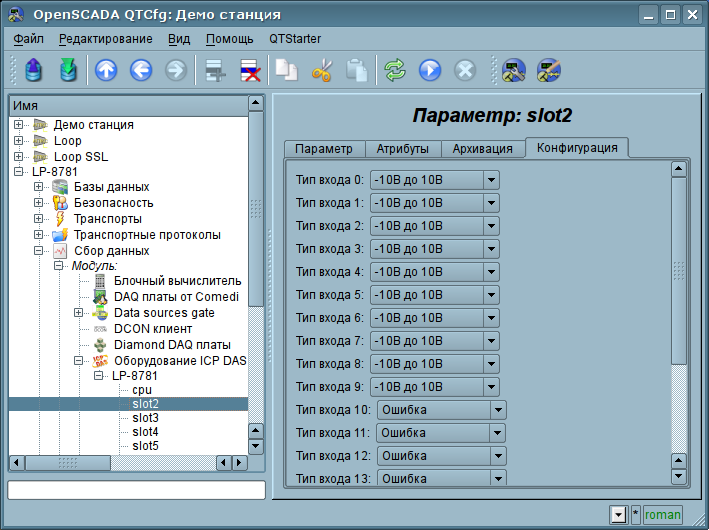Click the green refresh arrows icon
The image size is (709, 530).
(395, 70)
